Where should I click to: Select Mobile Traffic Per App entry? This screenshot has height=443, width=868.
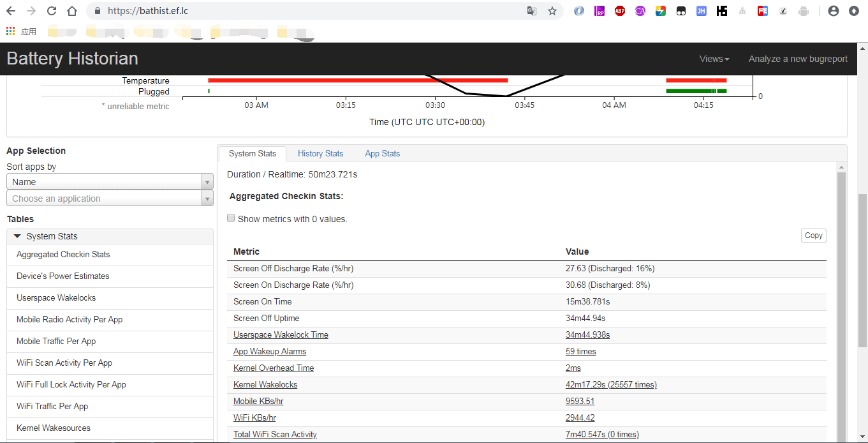coord(110,342)
